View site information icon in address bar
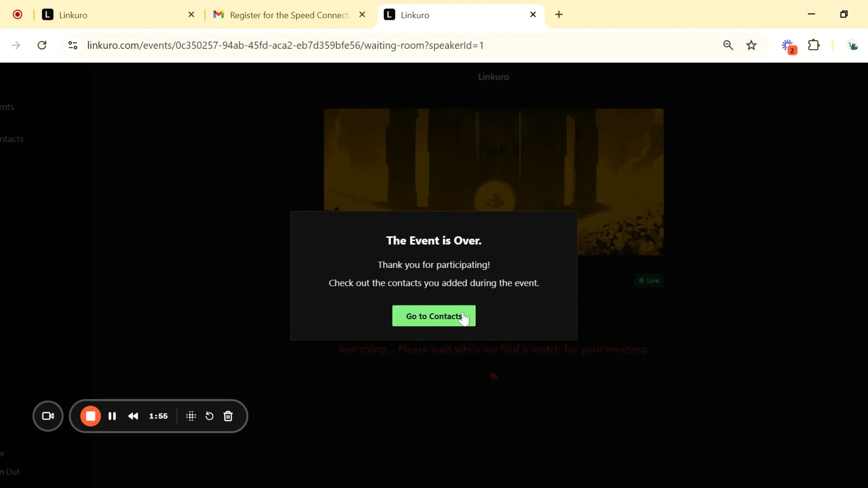Screen dimensions: 868x488 (x=73, y=45)
